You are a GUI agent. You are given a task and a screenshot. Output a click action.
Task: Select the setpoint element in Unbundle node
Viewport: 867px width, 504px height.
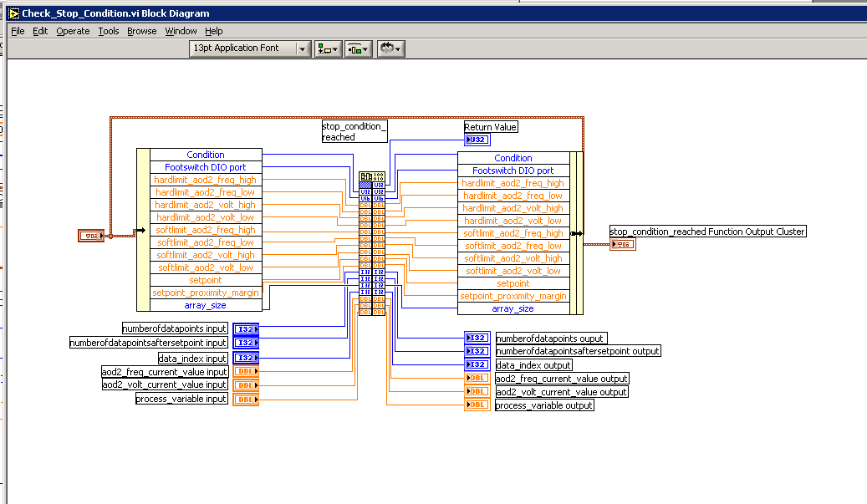206,280
